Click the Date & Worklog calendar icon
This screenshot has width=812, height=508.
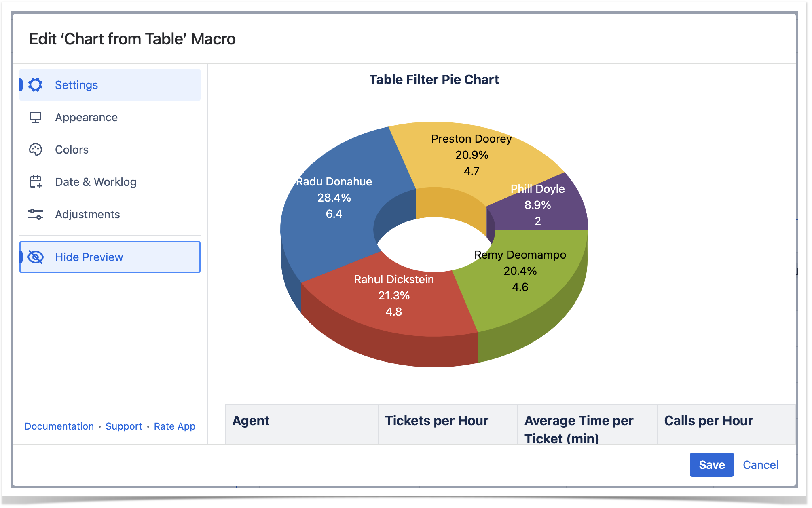click(36, 182)
